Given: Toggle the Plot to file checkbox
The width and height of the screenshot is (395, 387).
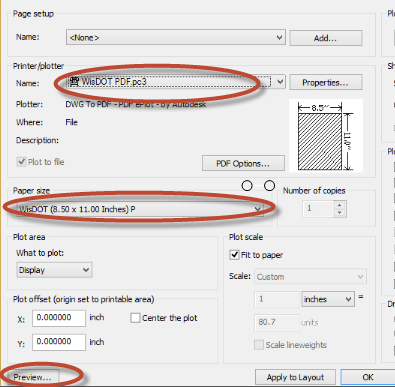Looking at the screenshot, I should pos(22,162).
